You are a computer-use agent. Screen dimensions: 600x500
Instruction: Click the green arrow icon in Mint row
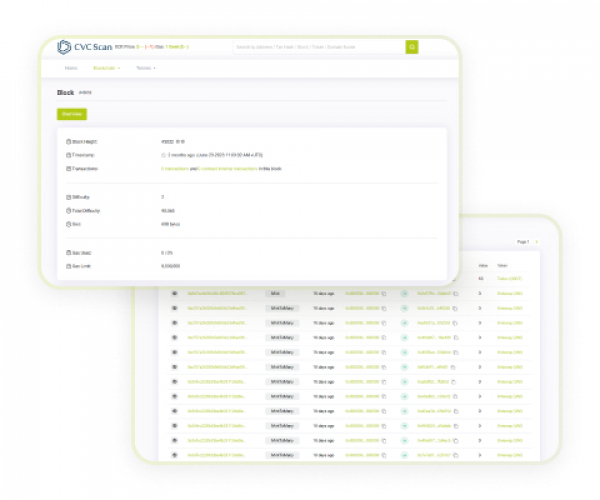(x=404, y=293)
